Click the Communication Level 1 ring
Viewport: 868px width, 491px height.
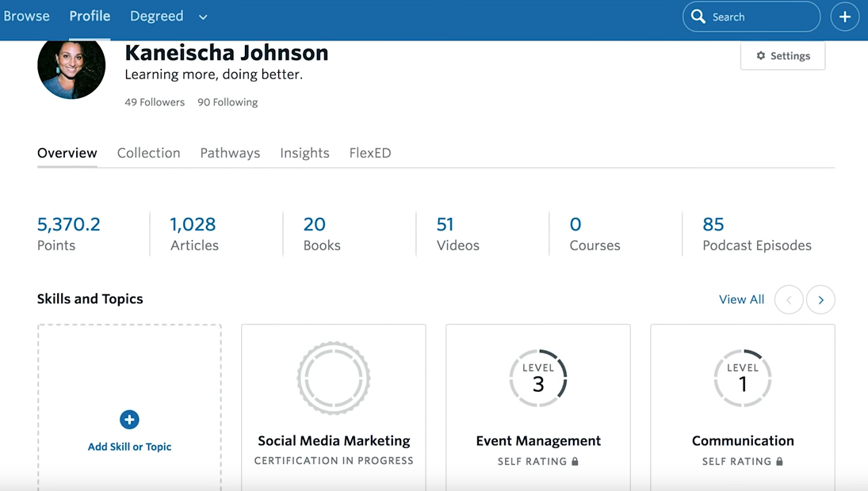pos(743,379)
